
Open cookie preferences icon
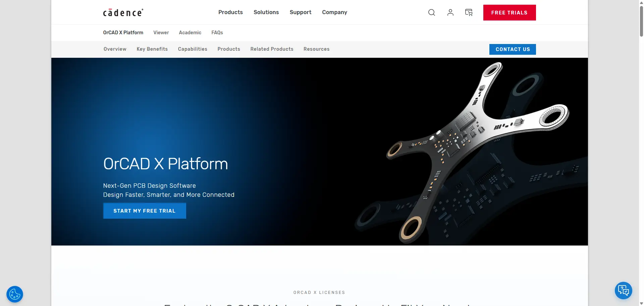[x=15, y=294]
